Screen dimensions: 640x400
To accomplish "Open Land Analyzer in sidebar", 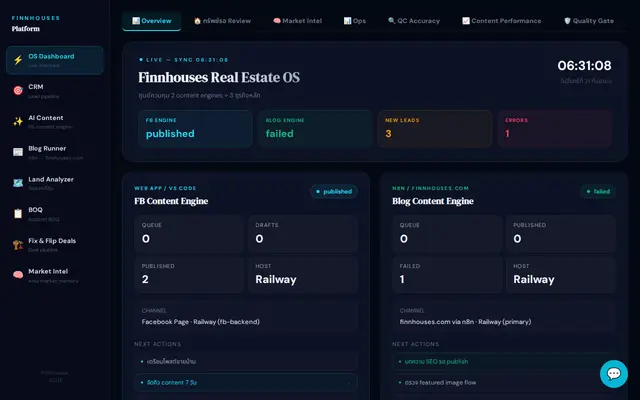I will click(55, 183).
